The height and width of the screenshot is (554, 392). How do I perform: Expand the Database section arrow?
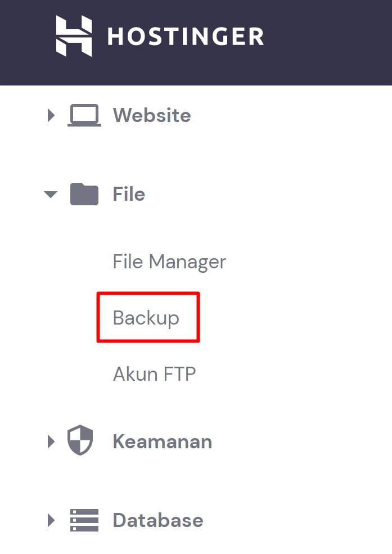tap(51, 520)
